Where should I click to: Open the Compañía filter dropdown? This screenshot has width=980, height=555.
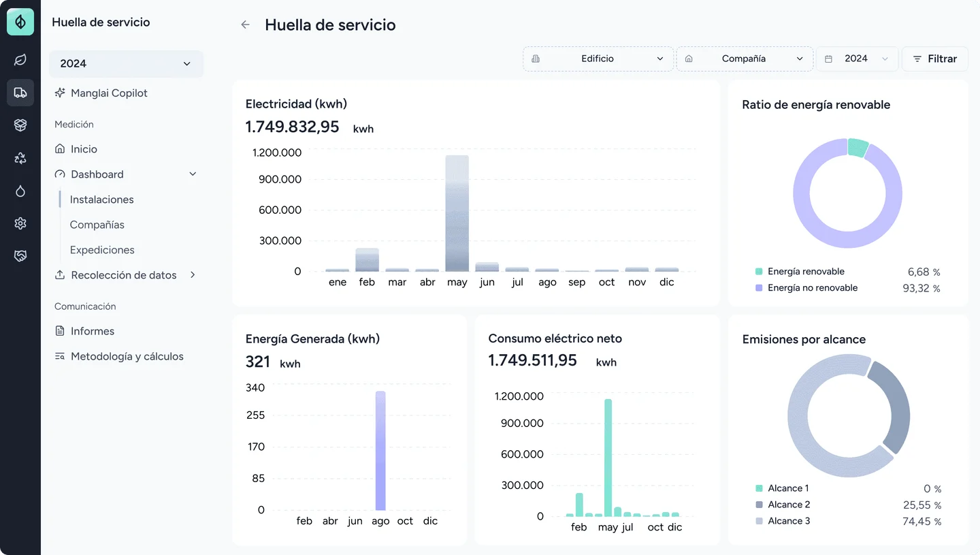coord(745,59)
